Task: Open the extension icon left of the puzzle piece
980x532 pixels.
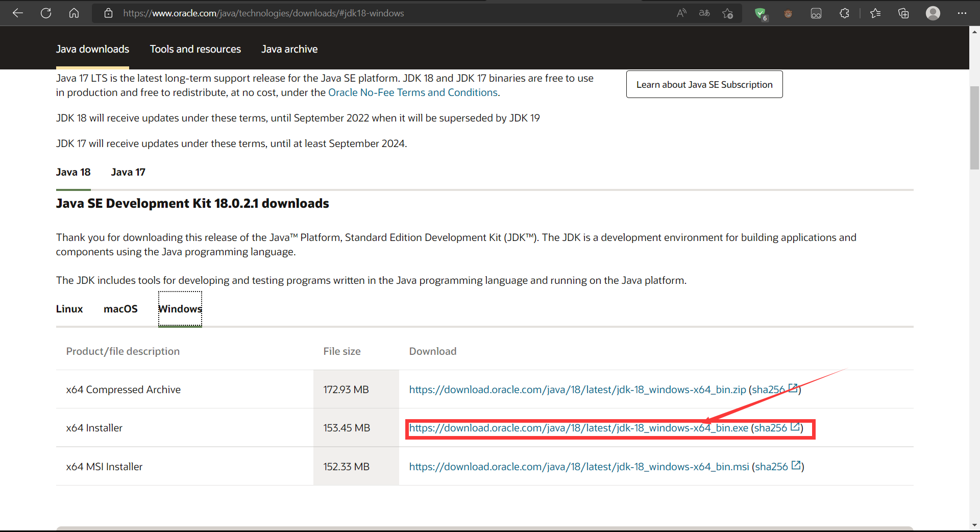Action: click(x=816, y=13)
